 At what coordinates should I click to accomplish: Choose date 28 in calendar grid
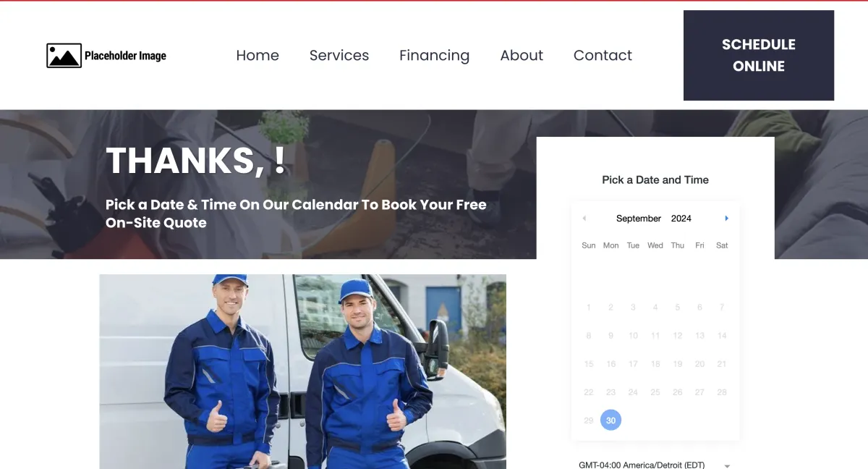point(722,392)
